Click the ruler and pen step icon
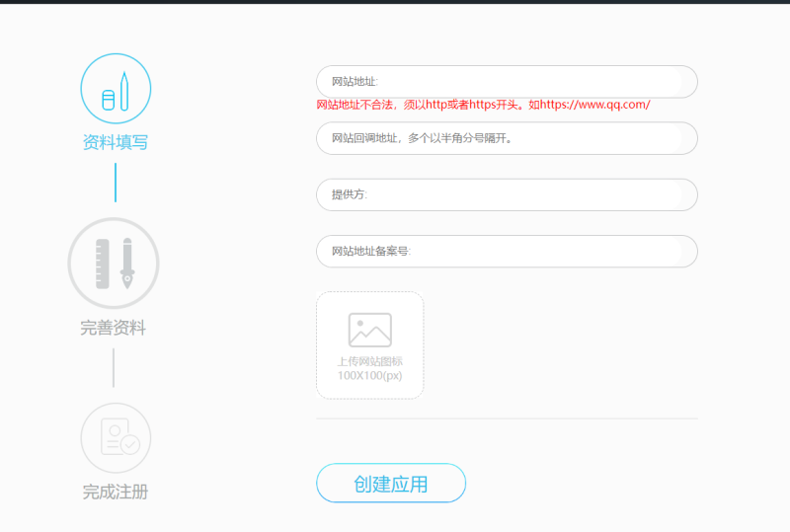 click(114, 264)
